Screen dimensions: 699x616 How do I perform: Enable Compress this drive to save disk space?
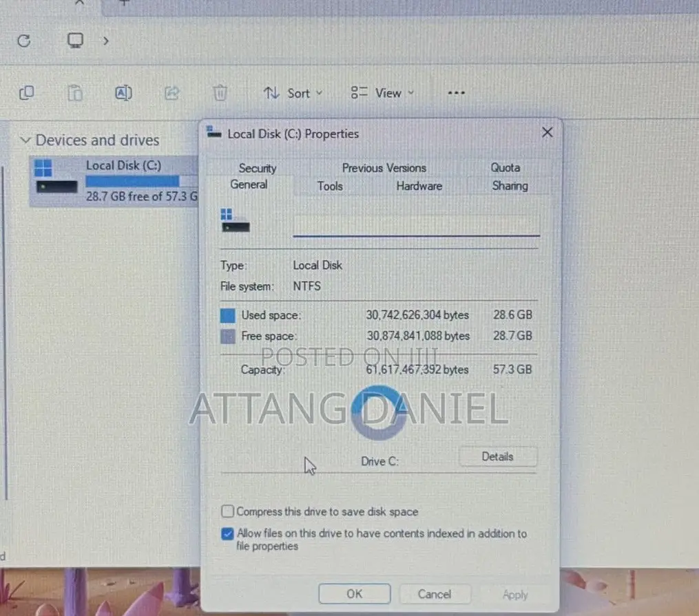click(x=227, y=511)
